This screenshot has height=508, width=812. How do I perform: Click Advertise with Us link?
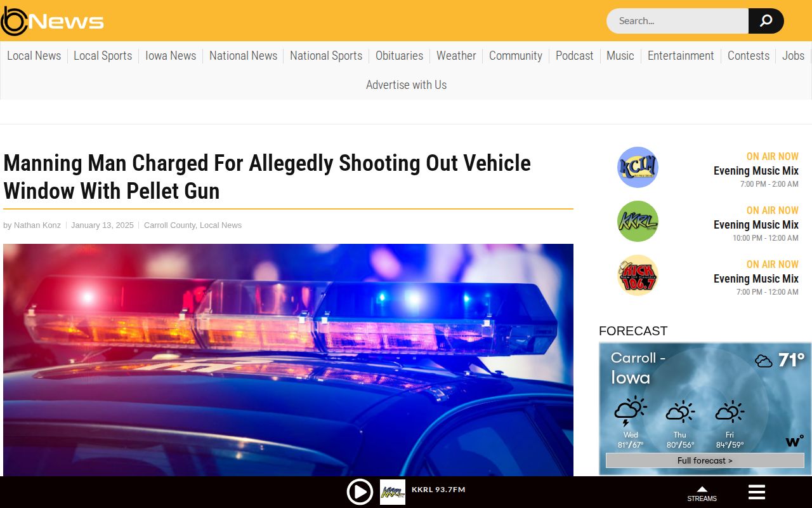point(406,85)
